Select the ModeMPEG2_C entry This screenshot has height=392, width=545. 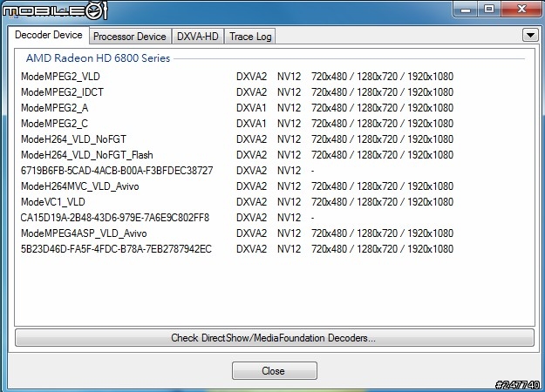tap(237, 123)
